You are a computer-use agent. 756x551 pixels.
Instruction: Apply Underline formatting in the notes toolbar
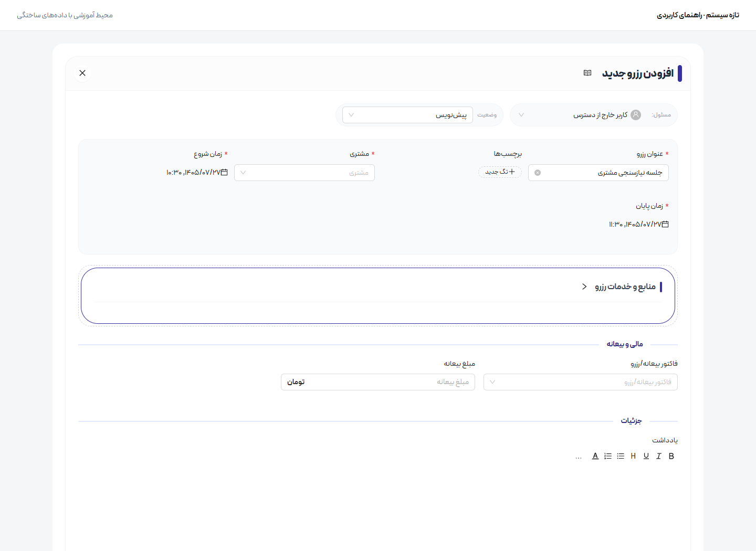(x=646, y=456)
